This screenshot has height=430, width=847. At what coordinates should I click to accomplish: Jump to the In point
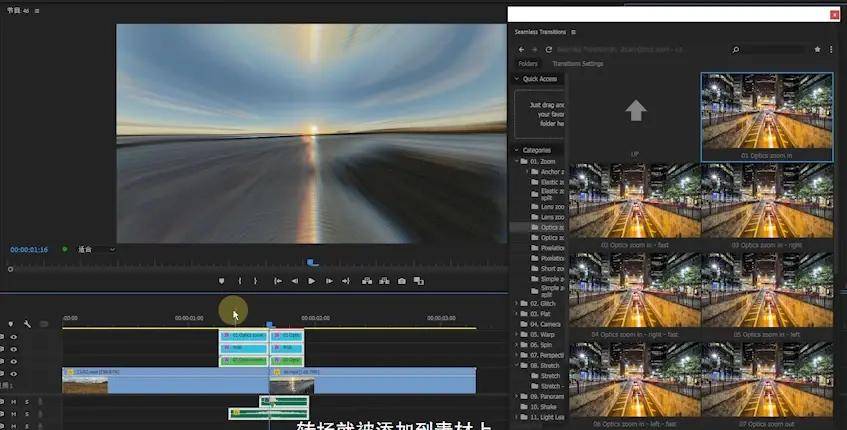(x=278, y=281)
